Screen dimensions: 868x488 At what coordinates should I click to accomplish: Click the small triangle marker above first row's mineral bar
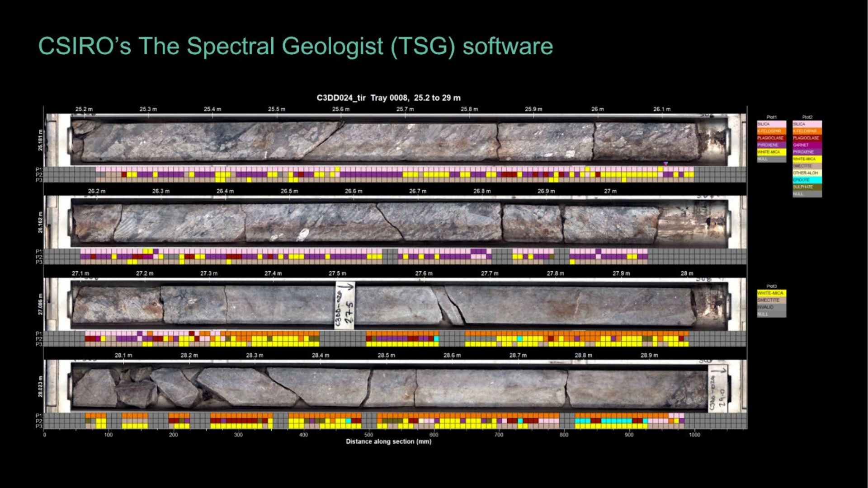(665, 164)
